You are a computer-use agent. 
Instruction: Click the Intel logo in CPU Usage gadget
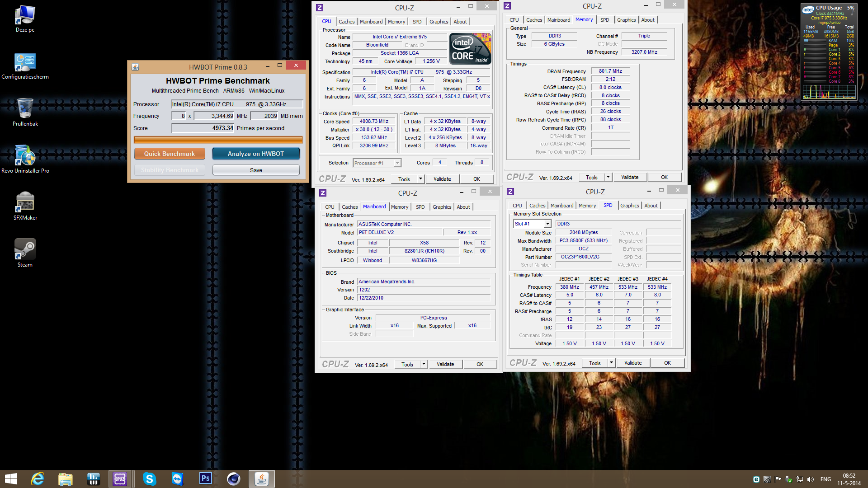808,9
